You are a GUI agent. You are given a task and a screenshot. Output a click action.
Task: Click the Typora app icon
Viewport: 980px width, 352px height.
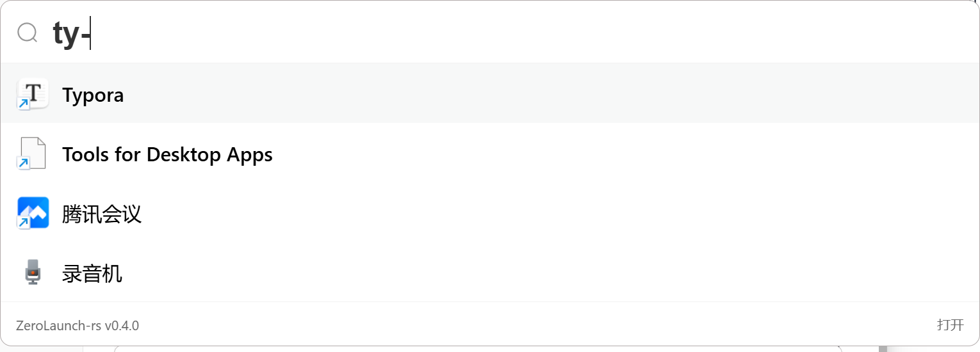[33, 93]
